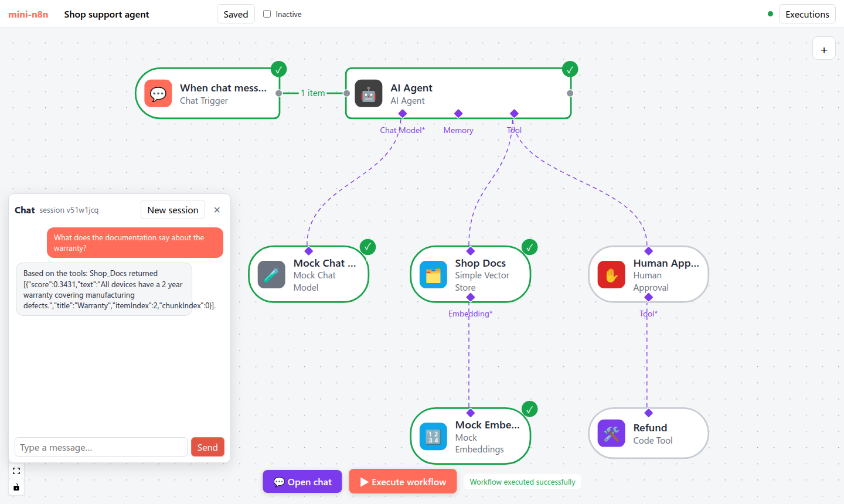The width and height of the screenshot is (844, 504).
Task: Select the Refund node title
Action: pyautogui.click(x=650, y=428)
